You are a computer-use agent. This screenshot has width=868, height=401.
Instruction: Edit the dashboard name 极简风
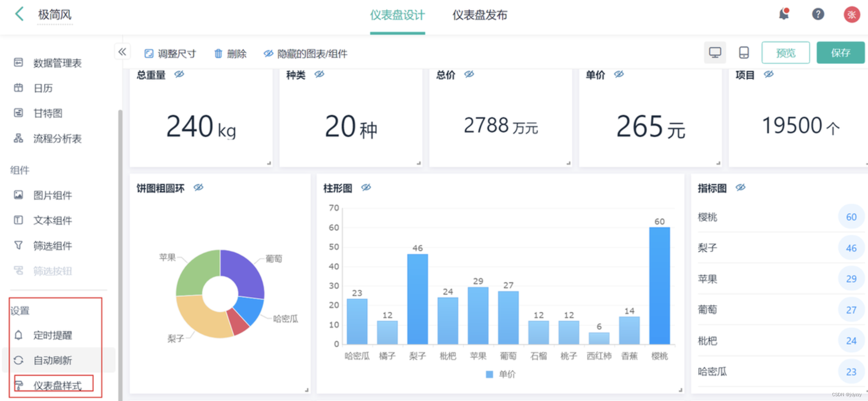[x=55, y=15]
